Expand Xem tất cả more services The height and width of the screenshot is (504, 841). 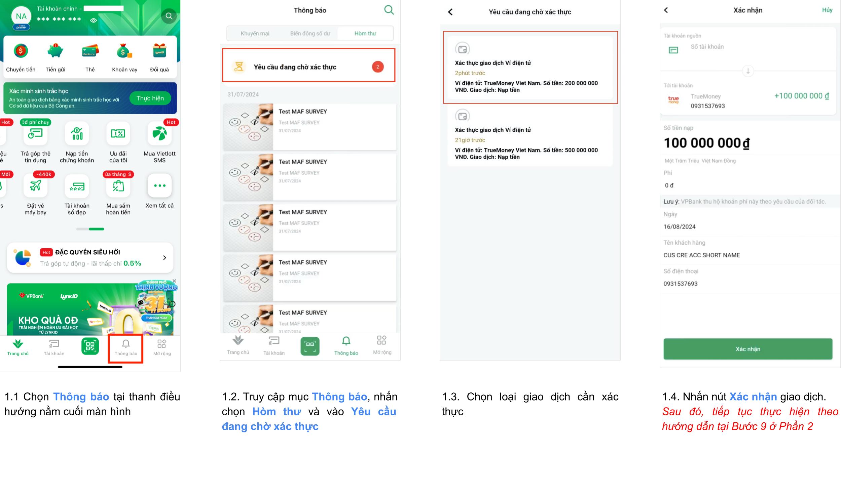click(159, 185)
